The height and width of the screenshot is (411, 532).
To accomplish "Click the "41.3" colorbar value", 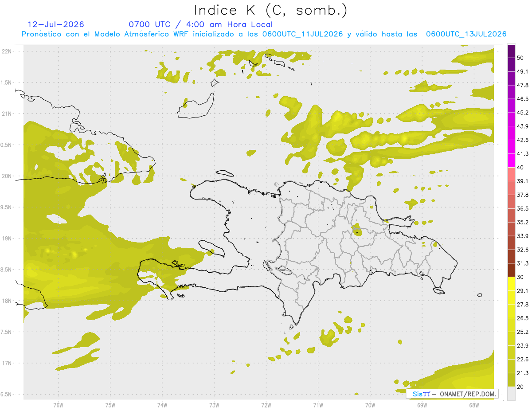I will pos(523,154).
